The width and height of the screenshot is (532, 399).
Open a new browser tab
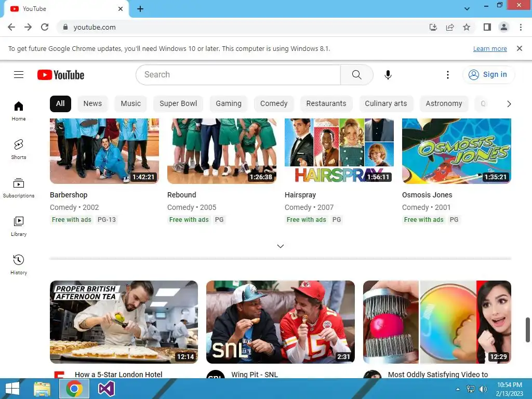coord(140,9)
